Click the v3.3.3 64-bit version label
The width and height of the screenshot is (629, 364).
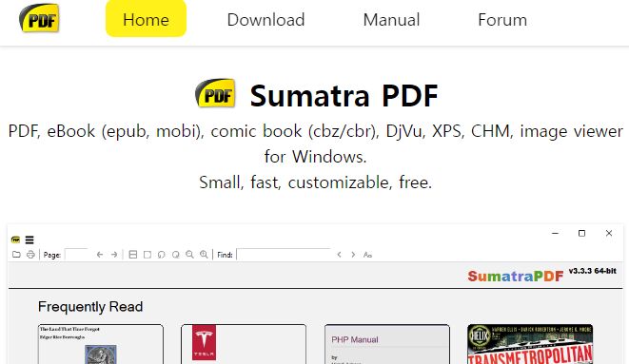coord(593,271)
